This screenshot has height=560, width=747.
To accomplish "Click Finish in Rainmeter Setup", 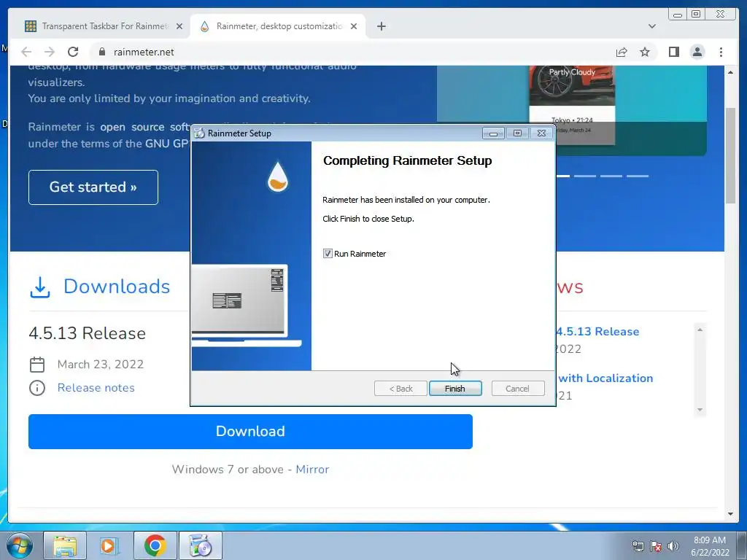I will coord(455,389).
